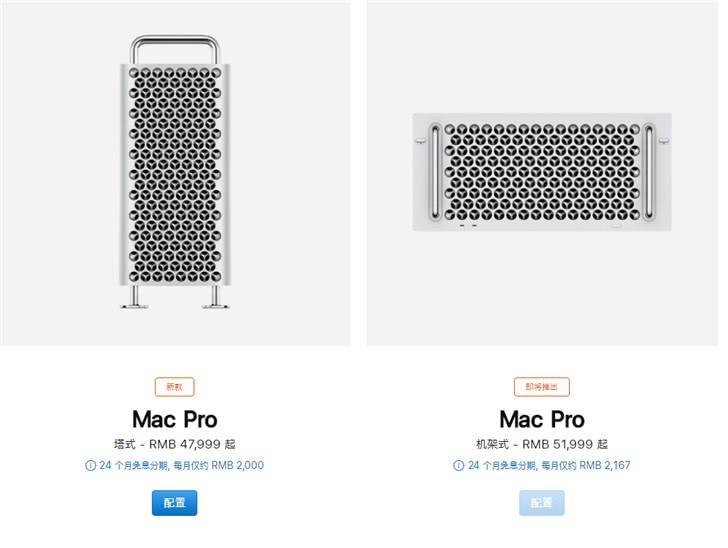Image resolution: width=728 pixels, height=548 pixels.
Task: Click the 塔式 - RMB 47,999 起 price text
Action: click(x=175, y=444)
